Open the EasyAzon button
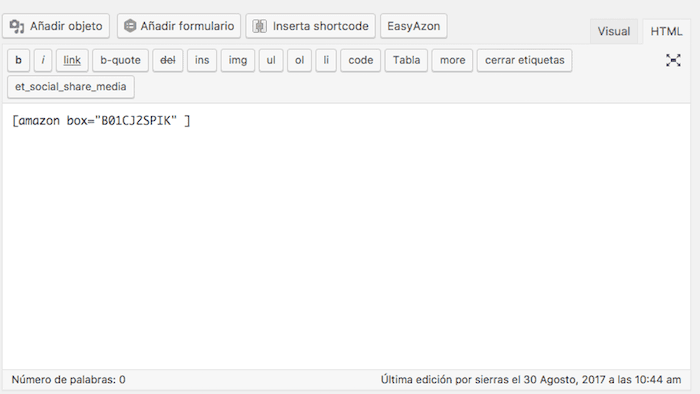 [414, 26]
